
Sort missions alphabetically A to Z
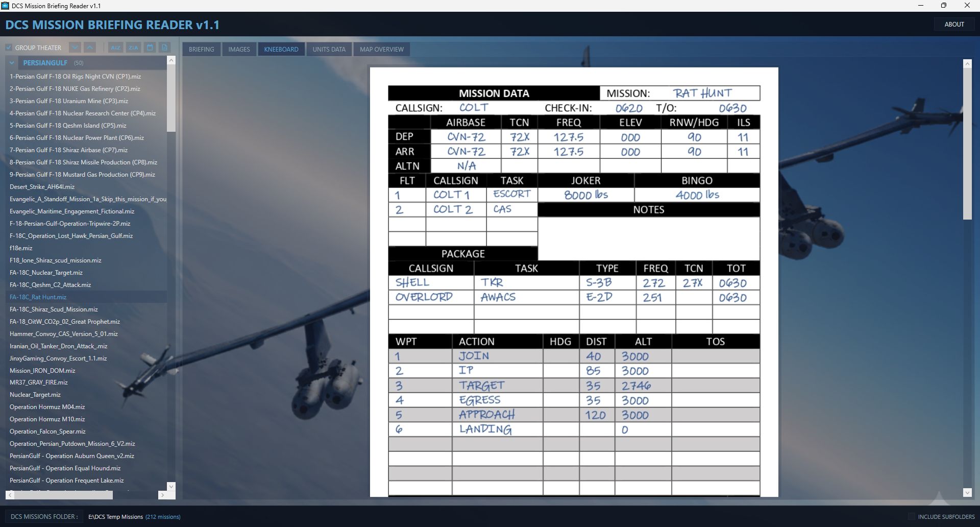click(115, 47)
